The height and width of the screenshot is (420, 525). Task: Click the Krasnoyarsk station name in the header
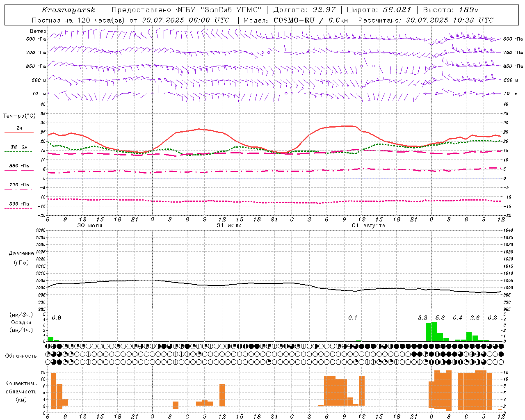[68, 10]
